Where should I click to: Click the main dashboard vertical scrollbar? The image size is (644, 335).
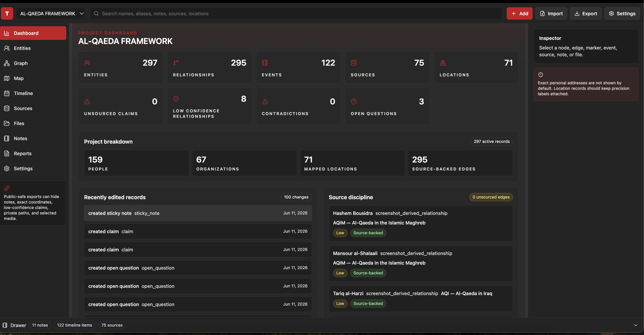[527, 171]
